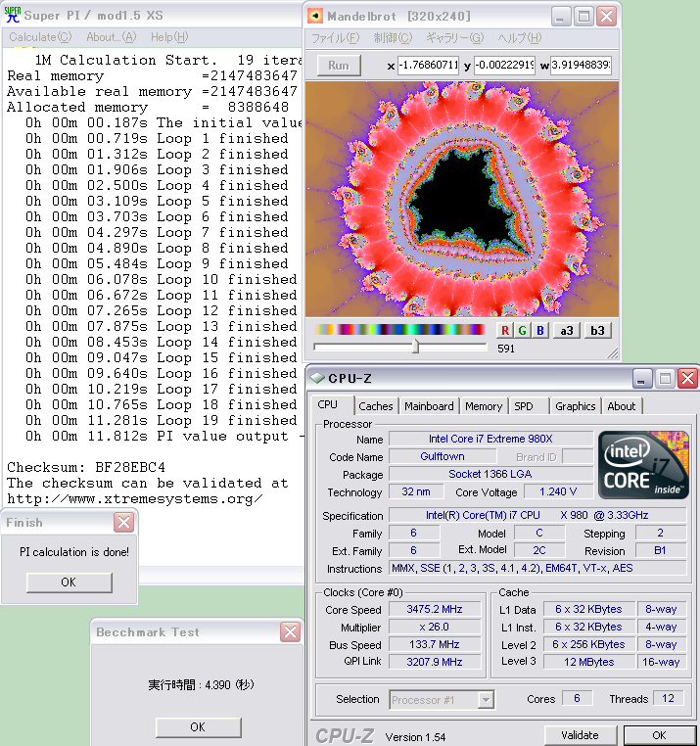Viewport: 700px width, 746px height.
Task: Open the About menu in Super PI
Action: click(x=112, y=37)
